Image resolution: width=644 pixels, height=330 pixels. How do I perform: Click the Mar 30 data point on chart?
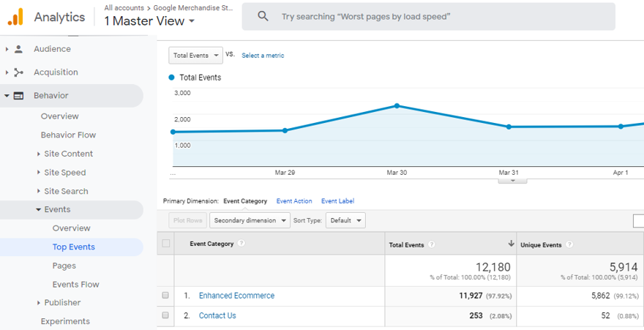(397, 106)
